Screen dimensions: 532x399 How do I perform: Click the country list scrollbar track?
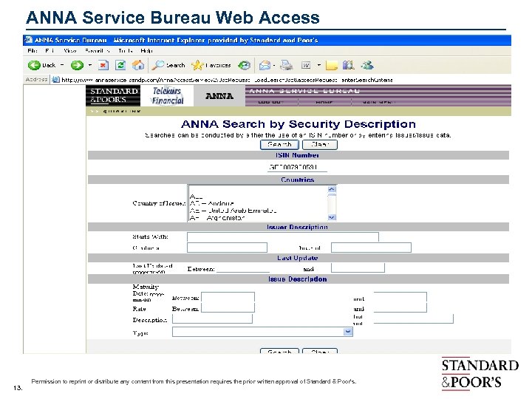(332, 203)
